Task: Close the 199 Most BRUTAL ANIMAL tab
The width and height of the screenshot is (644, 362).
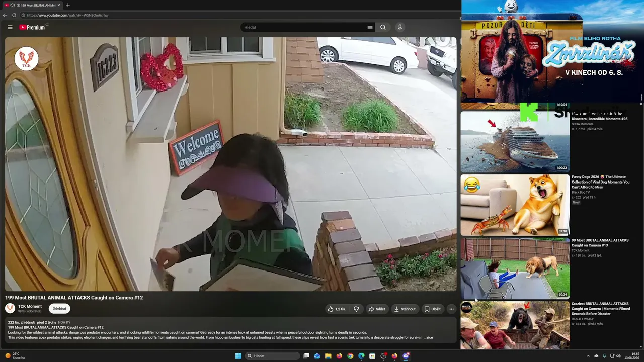Action: [59, 5]
